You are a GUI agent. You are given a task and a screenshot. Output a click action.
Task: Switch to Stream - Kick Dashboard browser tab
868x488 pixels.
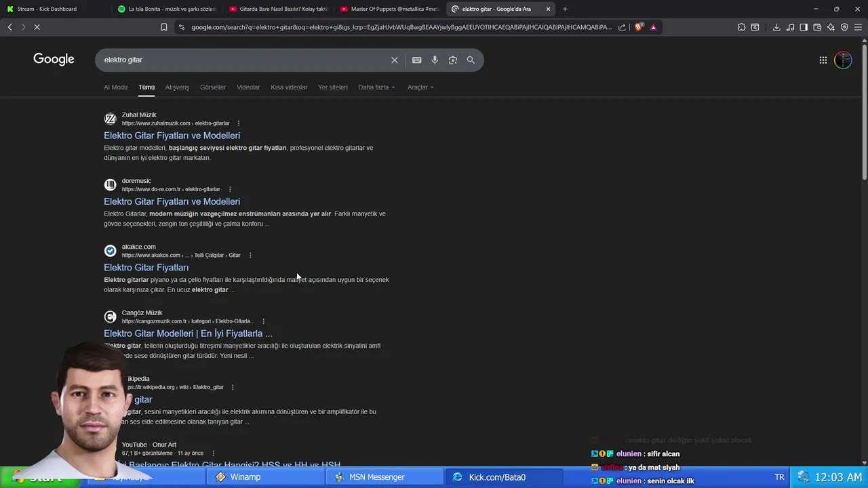[x=54, y=9]
